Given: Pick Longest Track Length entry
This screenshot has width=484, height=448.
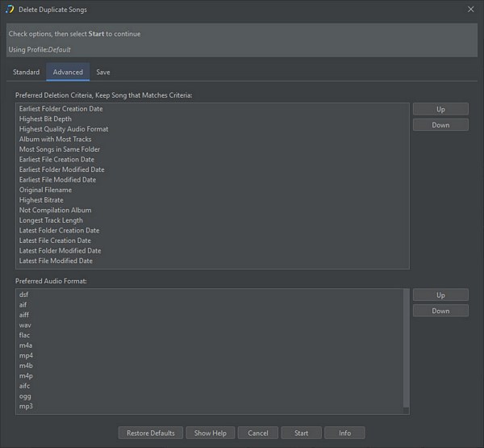Looking at the screenshot, I should pyautogui.click(x=51, y=220).
